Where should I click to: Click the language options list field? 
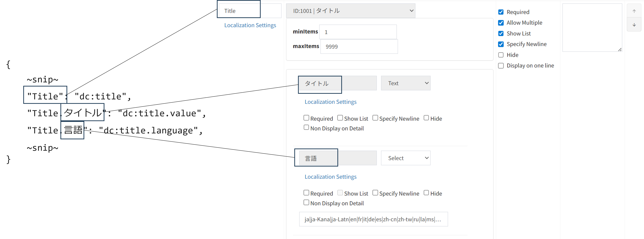point(374,219)
